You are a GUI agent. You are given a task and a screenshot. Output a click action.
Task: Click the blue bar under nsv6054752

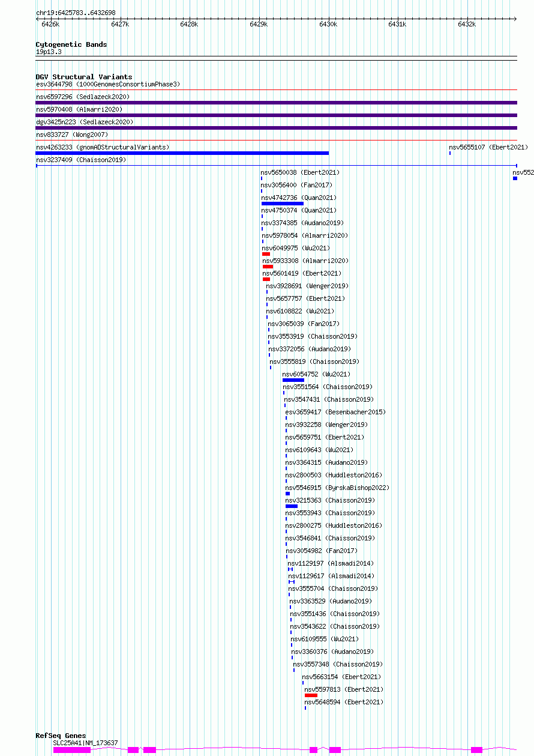[x=293, y=380]
